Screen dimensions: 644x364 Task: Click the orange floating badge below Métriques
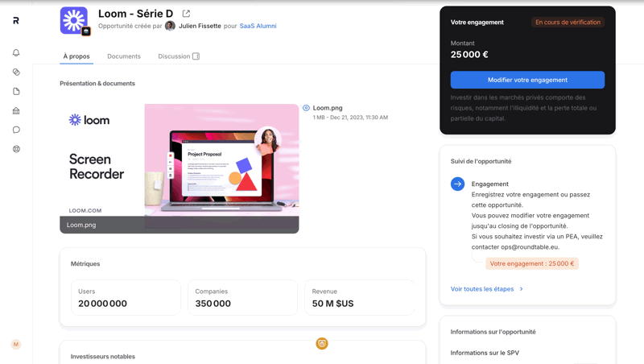pos(322,343)
